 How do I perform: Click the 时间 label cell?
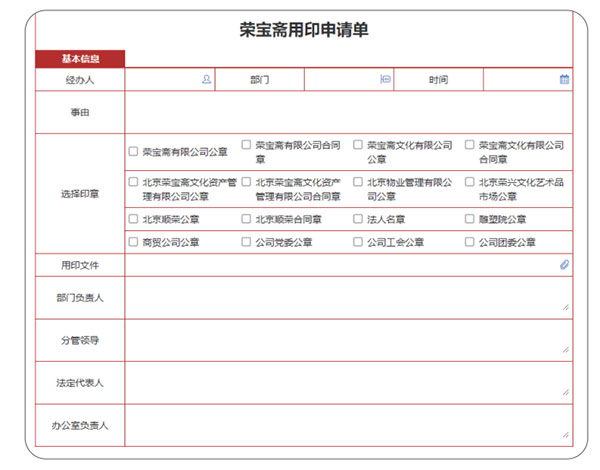pyautogui.click(x=439, y=80)
